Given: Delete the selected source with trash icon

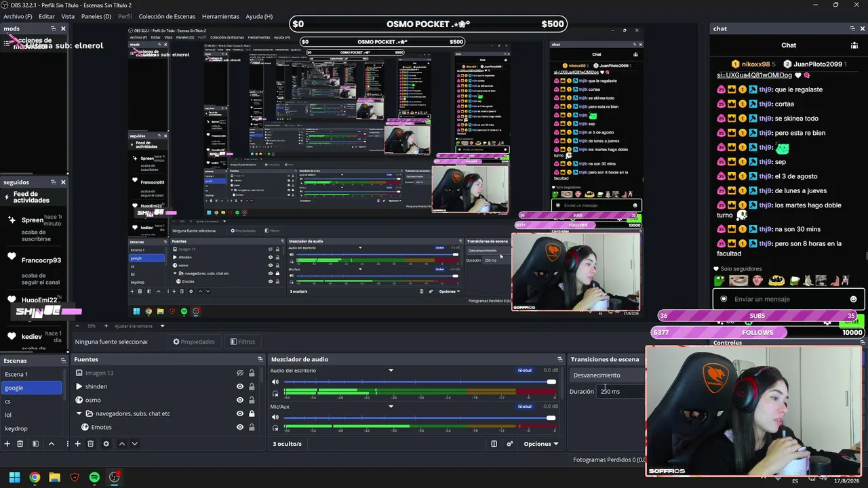Looking at the screenshot, I should click(x=91, y=444).
